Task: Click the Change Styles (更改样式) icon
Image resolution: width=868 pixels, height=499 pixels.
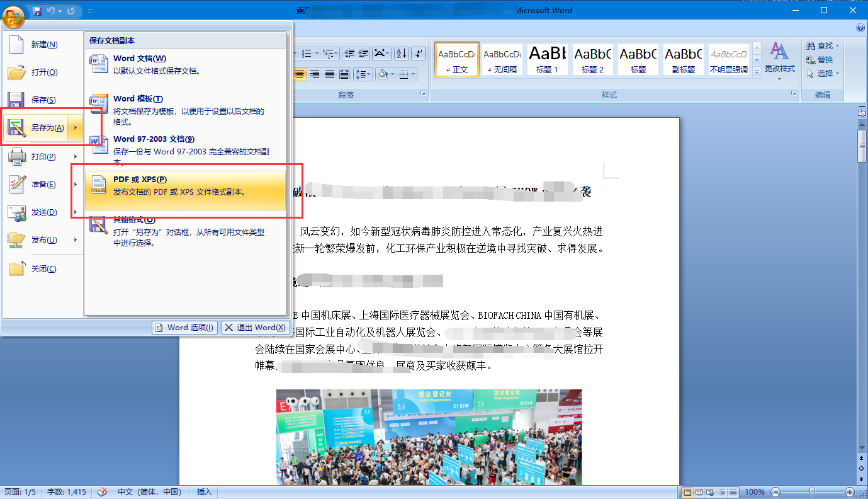Action: [x=779, y=61]
